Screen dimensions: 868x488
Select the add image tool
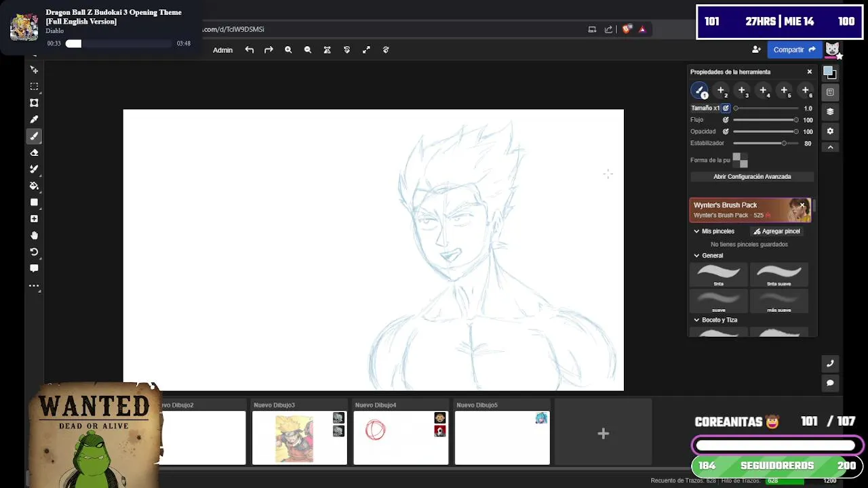[34, 219]
